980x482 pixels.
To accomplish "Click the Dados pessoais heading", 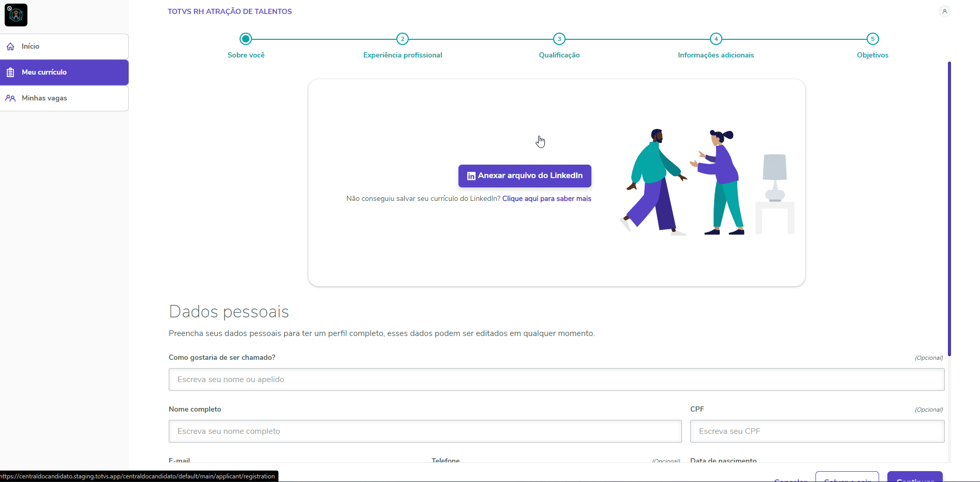I will (x=229, y=312).
